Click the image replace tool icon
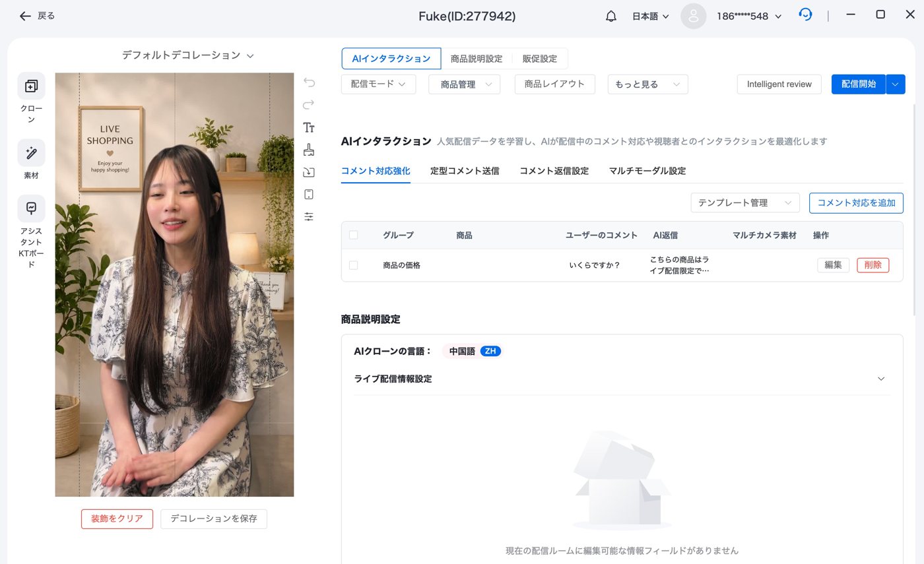This screenshot has width=924, height=564. [x=308, y=172]
